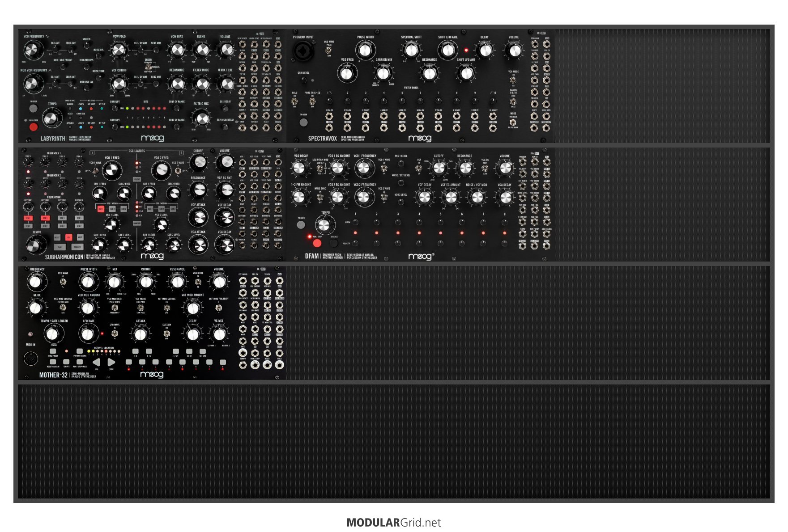Click the DFAM VCO 1 FREQUENCY knob
Viewport: 788px width, 532px height.
pos(364,169)
